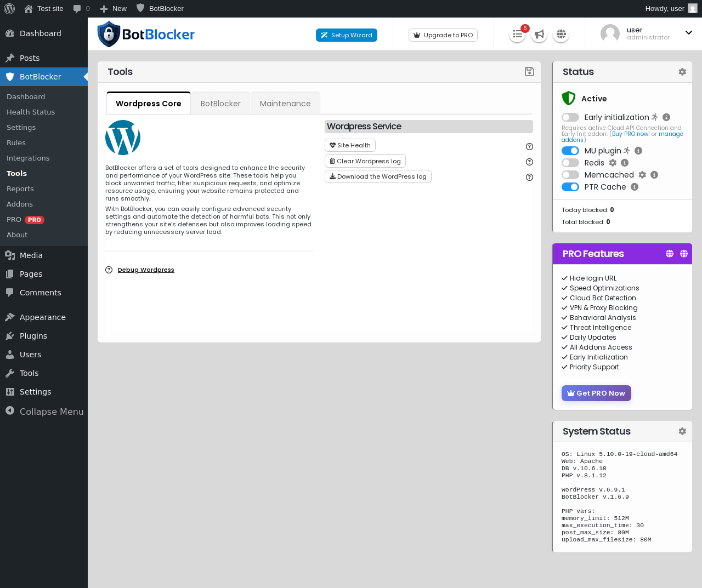Open the Memcached gear settings icon
This screenshot has height=588, width=702.
642,175
